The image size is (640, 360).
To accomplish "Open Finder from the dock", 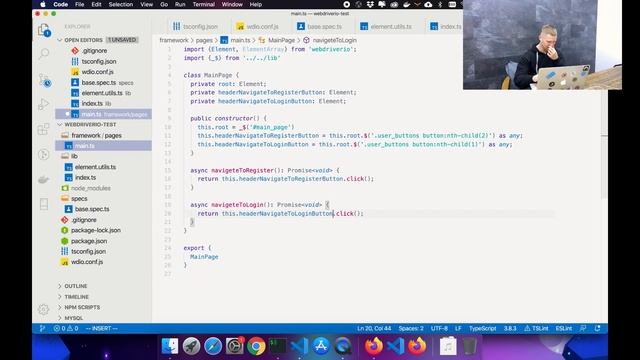I will [x=170, y=347].
